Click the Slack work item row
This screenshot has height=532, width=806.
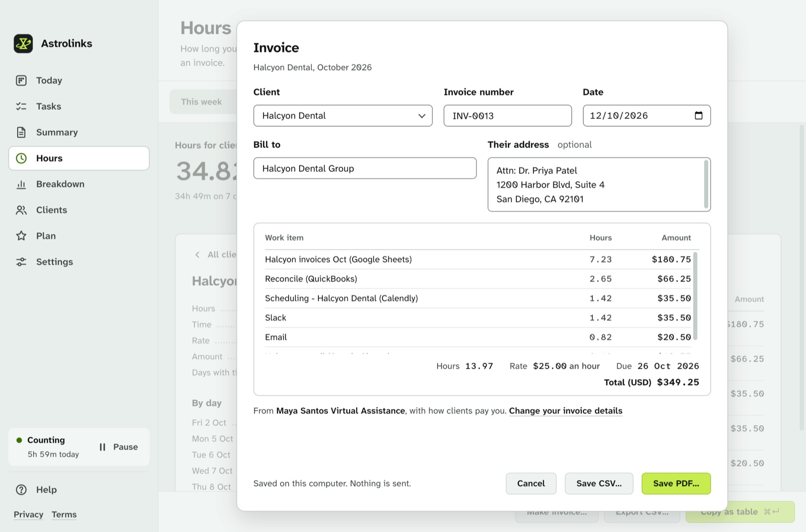478,318
